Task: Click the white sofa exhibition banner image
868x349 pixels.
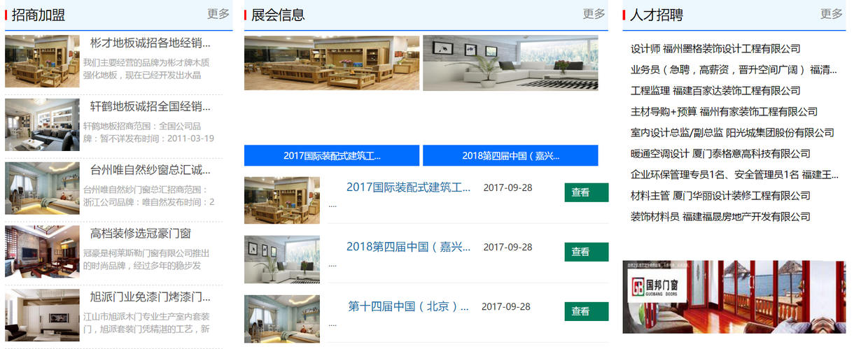Action: point(510,63)
